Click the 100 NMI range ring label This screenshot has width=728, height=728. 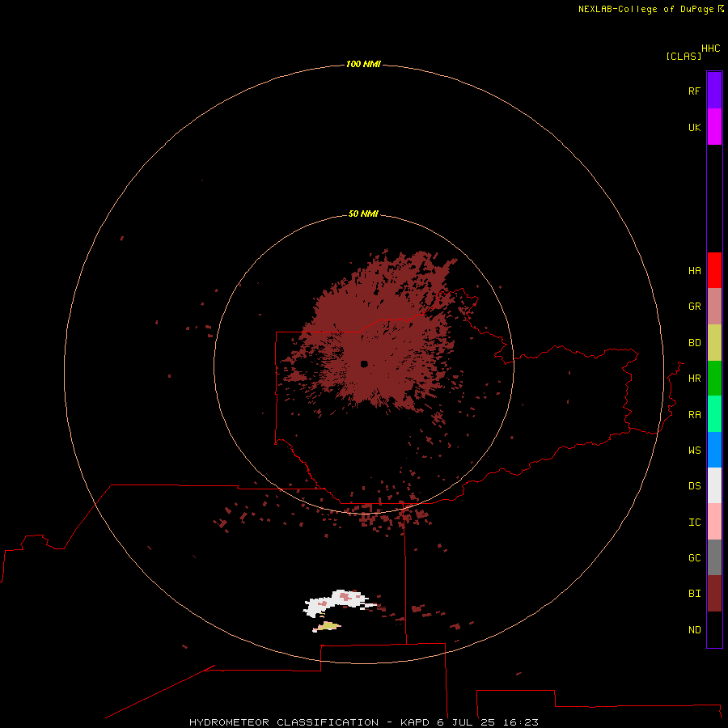click(363, 64)
